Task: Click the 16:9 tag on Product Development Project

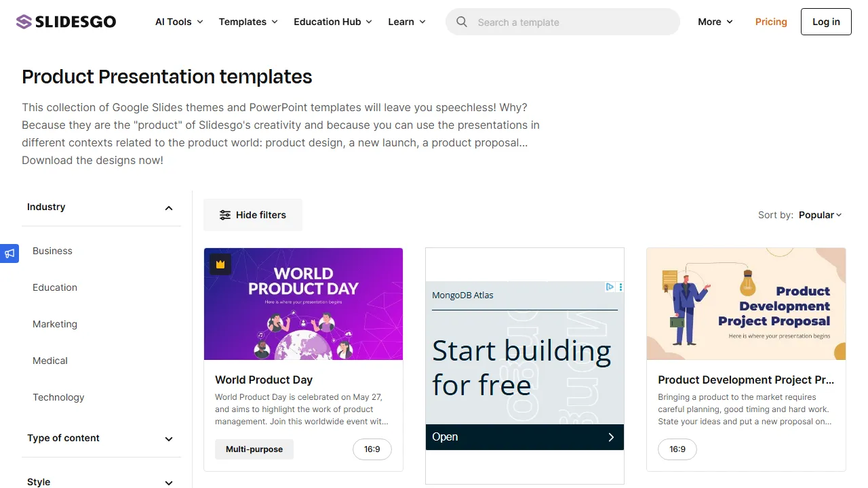Action: point(677,449)
